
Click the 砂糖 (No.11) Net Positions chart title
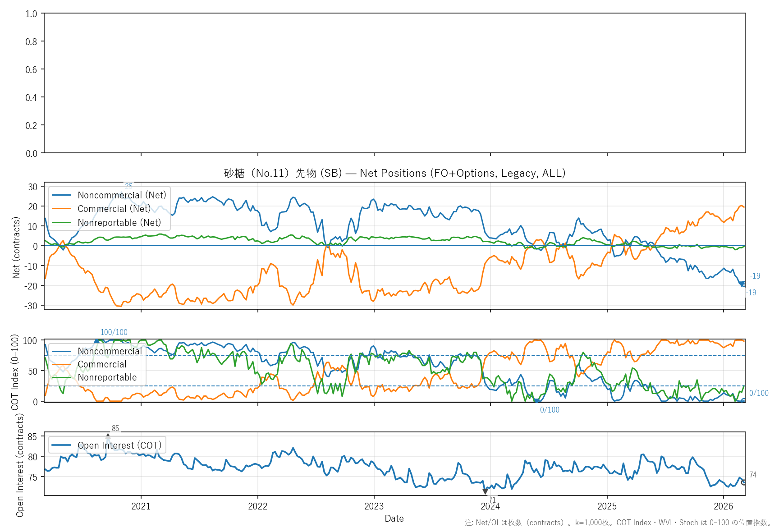tap(394, 173)
